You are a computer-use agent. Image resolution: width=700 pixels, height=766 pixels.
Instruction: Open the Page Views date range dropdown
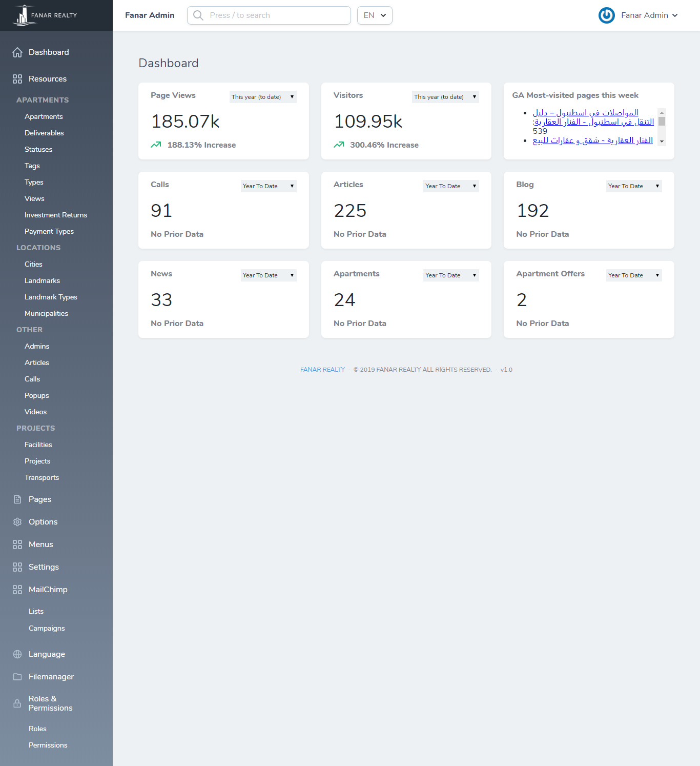pyautogui.click(x=263, y=97)
